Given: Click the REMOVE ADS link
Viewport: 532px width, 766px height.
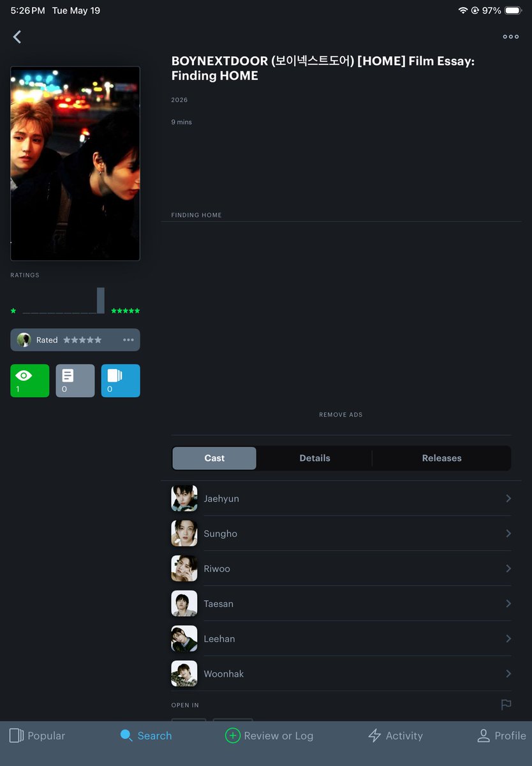Looking at the screenshot, I should pos(341,415).
